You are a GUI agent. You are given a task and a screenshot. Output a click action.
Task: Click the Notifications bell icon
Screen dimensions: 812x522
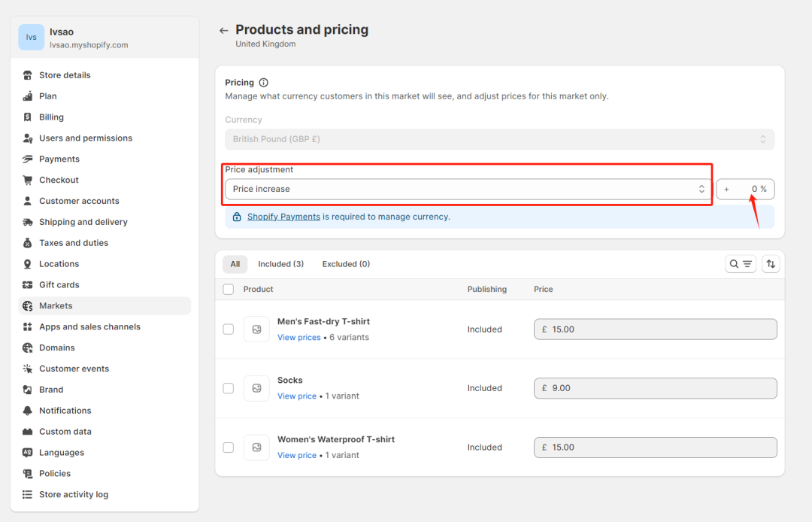point(28,411)
